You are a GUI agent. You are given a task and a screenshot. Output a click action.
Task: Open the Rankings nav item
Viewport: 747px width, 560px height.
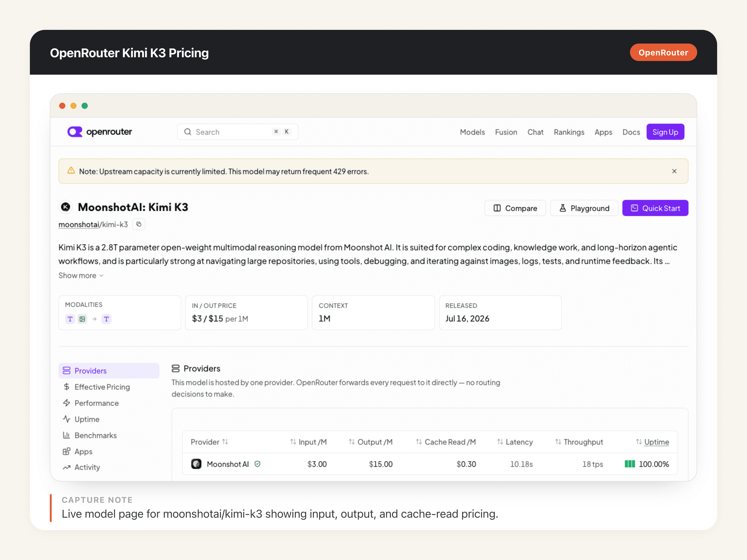coord(569,132)
